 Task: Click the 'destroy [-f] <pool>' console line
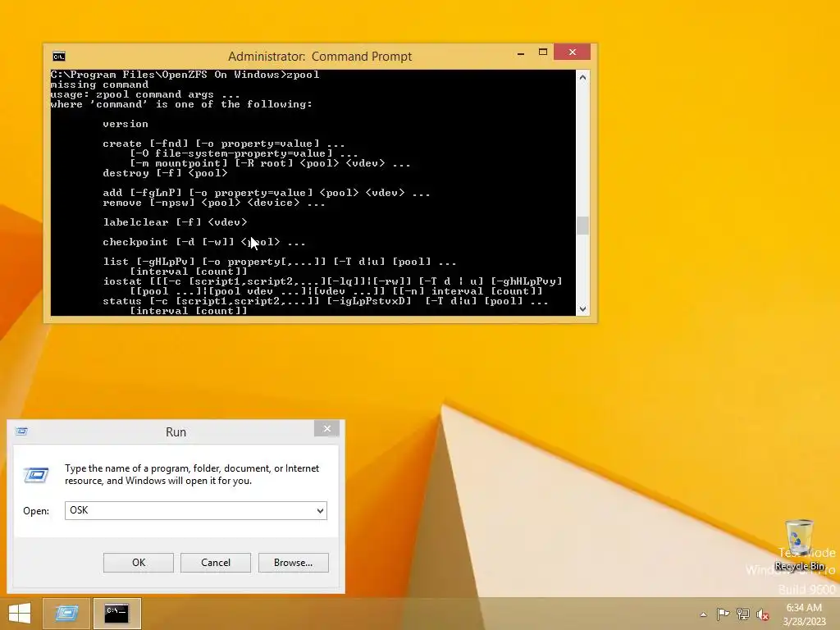coord(165,173)
